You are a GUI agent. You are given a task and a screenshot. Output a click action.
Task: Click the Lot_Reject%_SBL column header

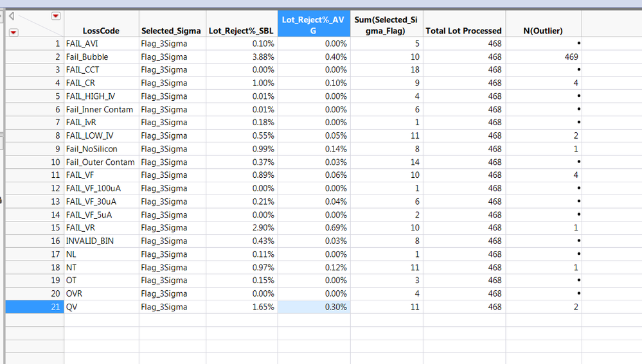tap(241, 31)
